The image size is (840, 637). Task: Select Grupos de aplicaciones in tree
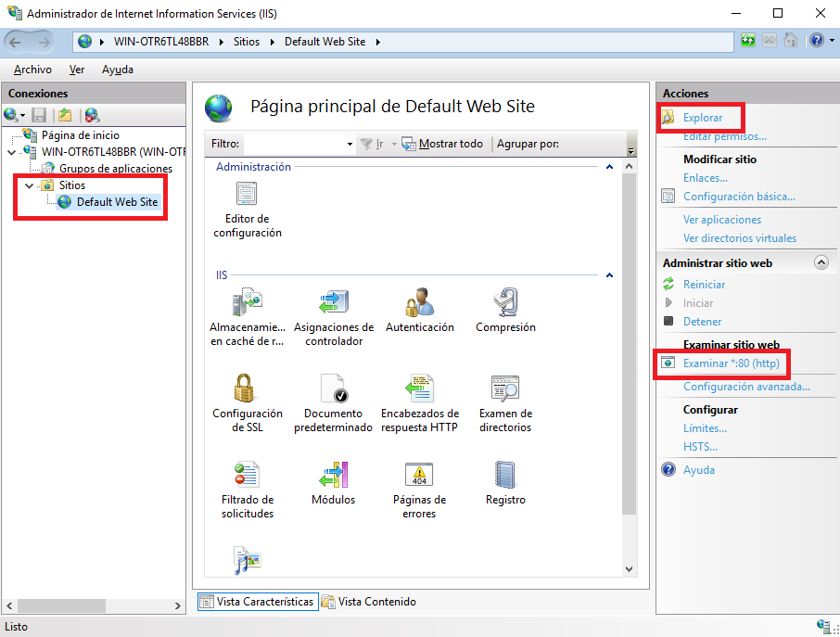tap(115, 169)
